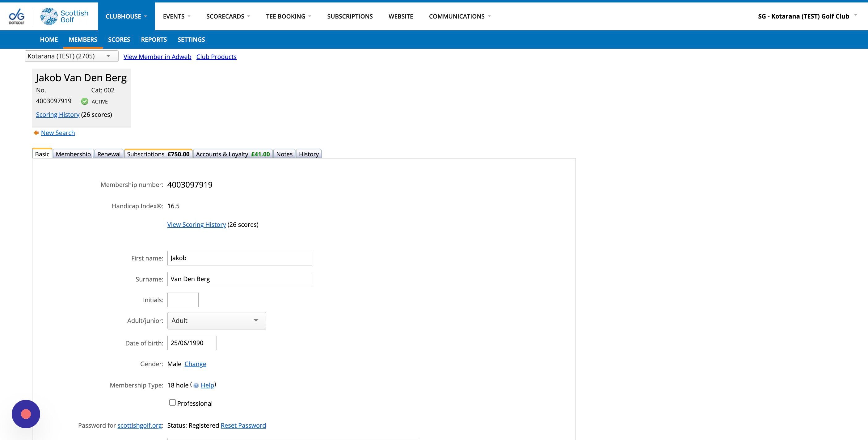This screenshot has width=868, height=440.
Task: Click the DotGolf logo icon
Action: point(16,16)
